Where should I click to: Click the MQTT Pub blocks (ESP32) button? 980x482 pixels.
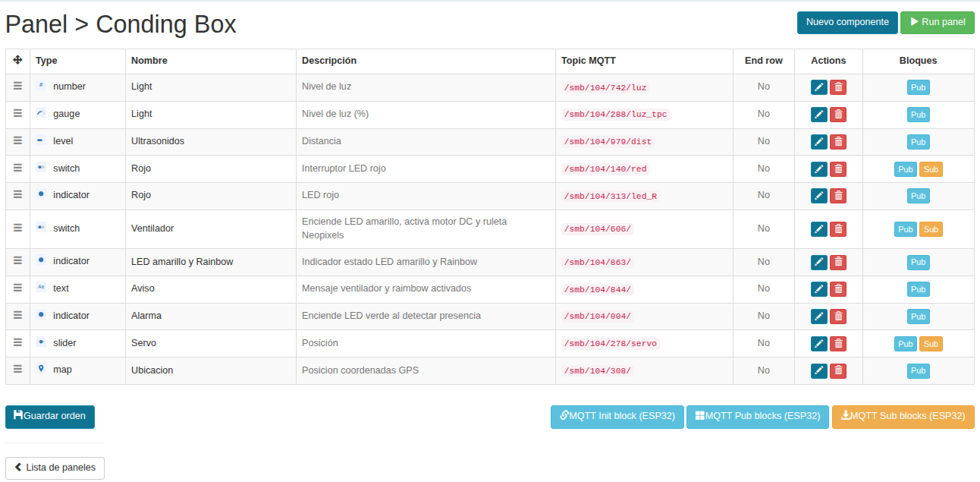(x=758, y=417)
